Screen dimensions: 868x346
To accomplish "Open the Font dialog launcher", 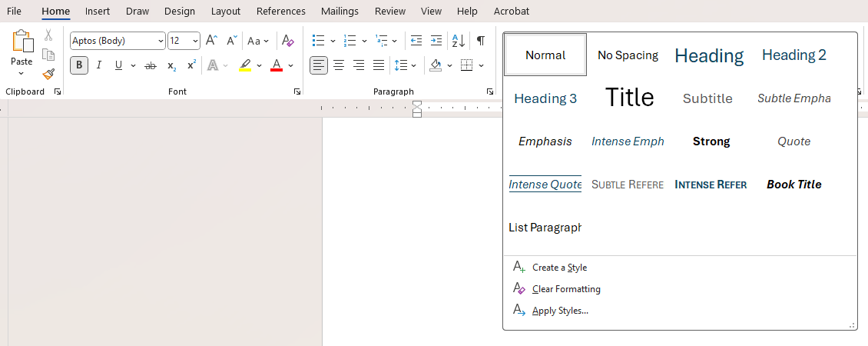I will [297, 91].
